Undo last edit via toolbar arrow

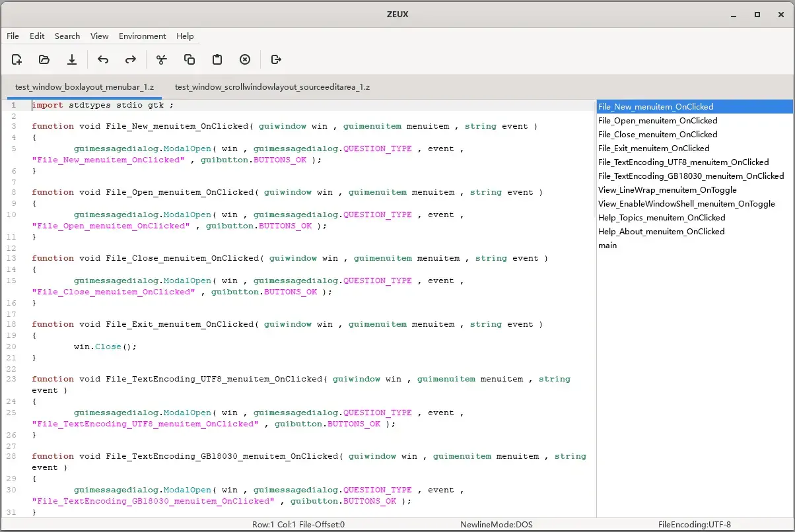[x=103, y=59]
